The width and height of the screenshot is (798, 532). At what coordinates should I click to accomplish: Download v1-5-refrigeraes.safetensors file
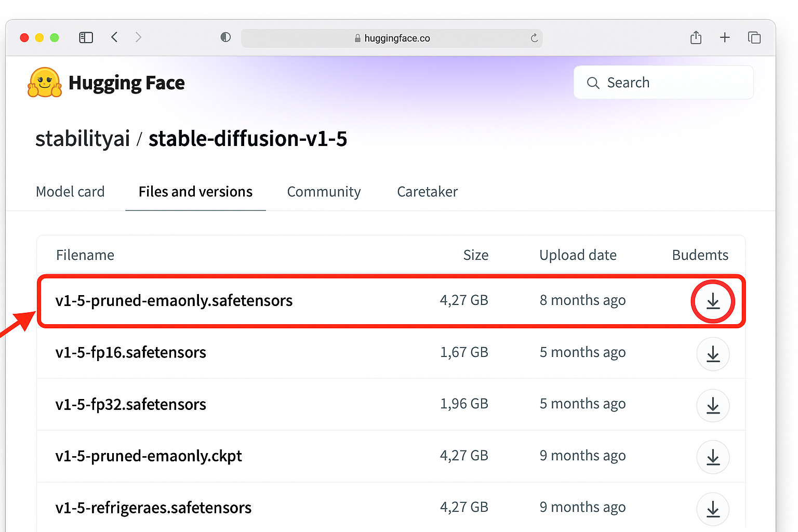pyautogui.click(x=713, y=509)
